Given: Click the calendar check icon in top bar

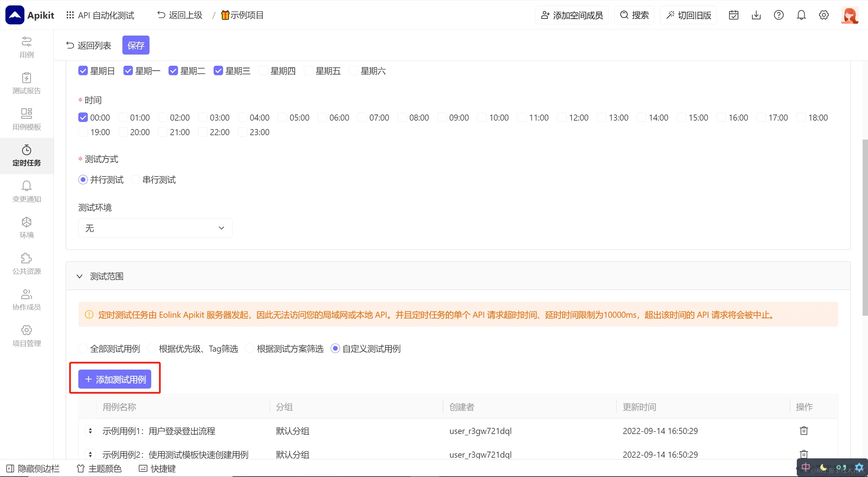Looking at the screenshot, I should 733,15.
